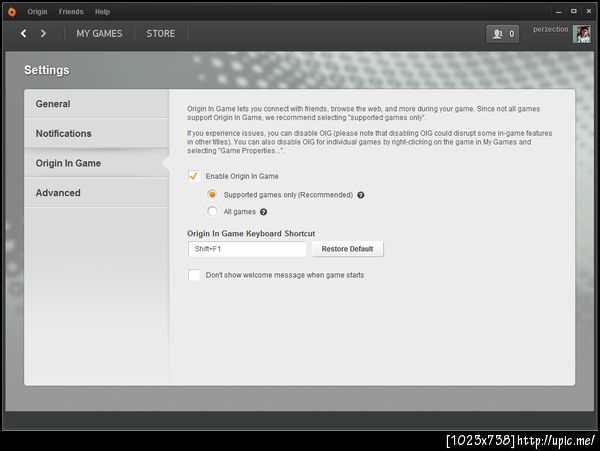The width and height of the screenshot is (600, 451).
Task: Click the perzection profile avatar
Action: (x=582, y=34)
